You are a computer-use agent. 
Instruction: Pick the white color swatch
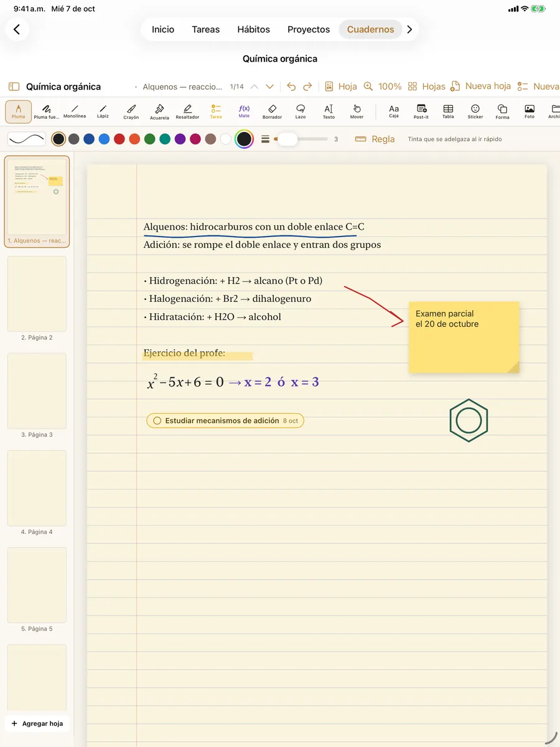pyautogui.click(x=226, y=139)
